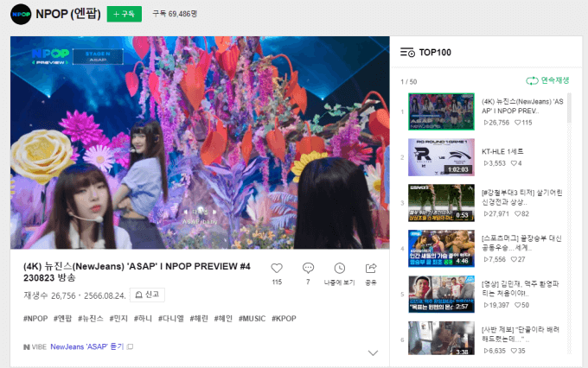Report video with the 신고 button

tap(147, 295)
